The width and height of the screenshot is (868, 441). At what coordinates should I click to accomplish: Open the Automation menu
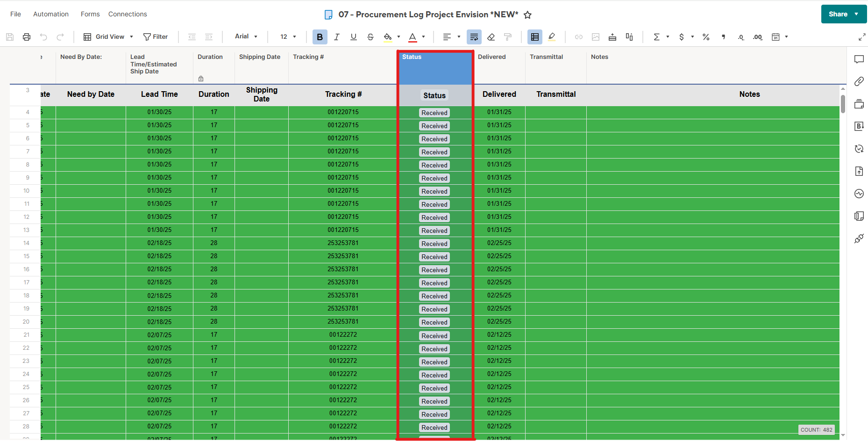51,14
